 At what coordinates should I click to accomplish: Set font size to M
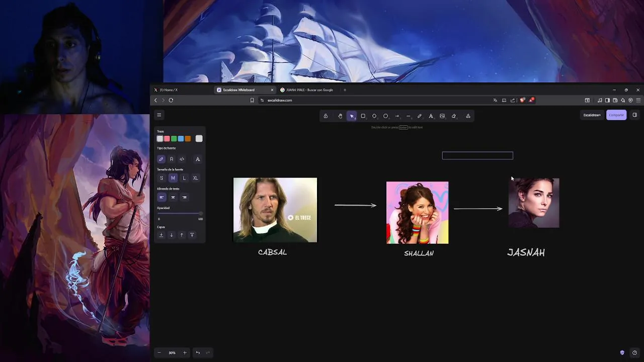click(x=173, y=178)
